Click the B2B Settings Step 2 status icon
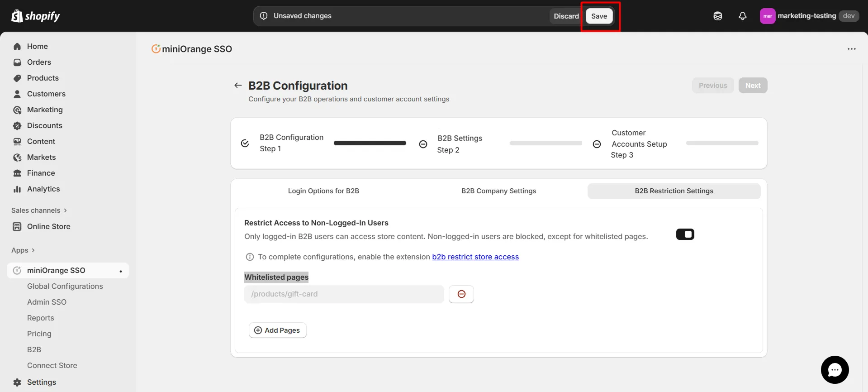868x392 pixels. coord(423,144)
